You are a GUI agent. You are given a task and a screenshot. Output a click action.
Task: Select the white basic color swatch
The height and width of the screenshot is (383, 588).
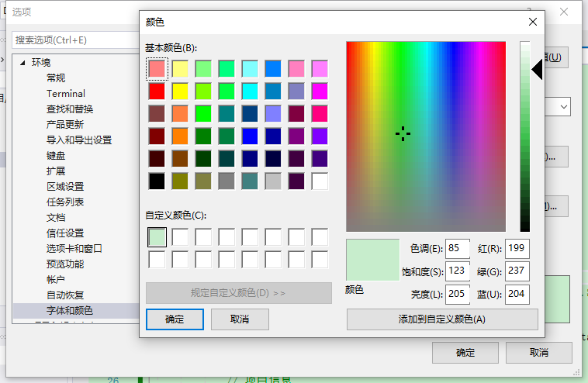(x=320, y=181)
